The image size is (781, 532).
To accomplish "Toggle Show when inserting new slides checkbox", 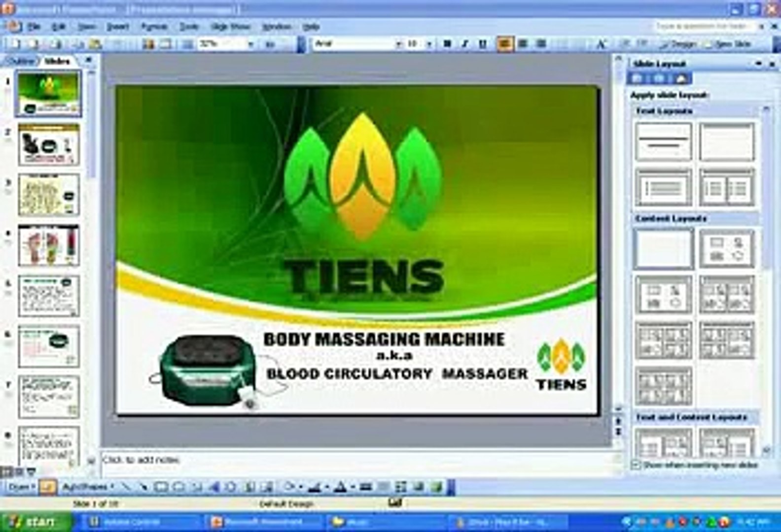I will 636,464.
